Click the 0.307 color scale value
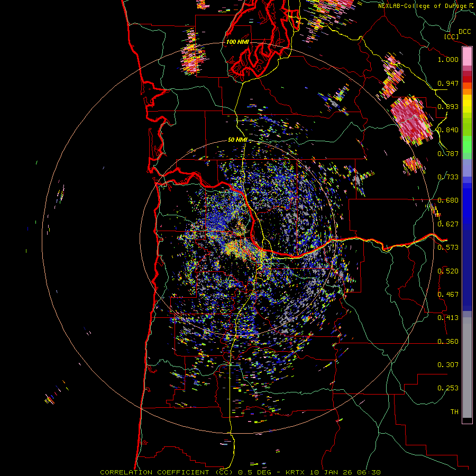This screenshot has height=476, width=476. 448,365
